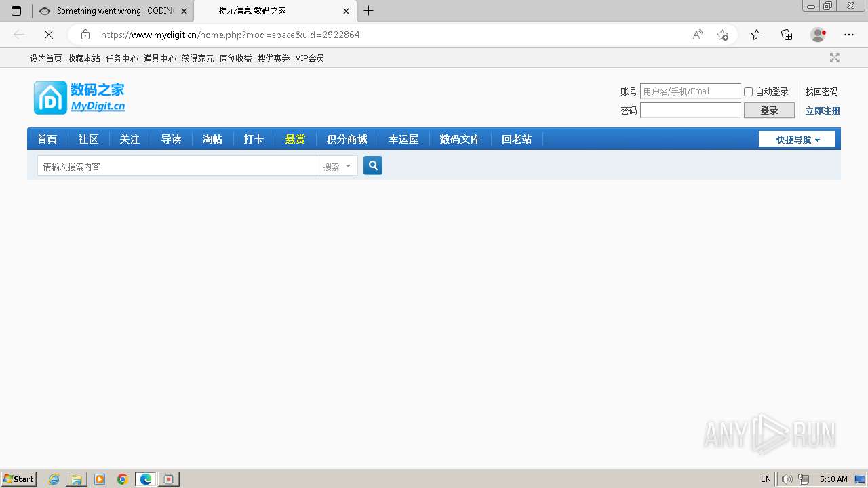
Task: Close the 'Something went wrong' tab
Action: click(184, 11)
